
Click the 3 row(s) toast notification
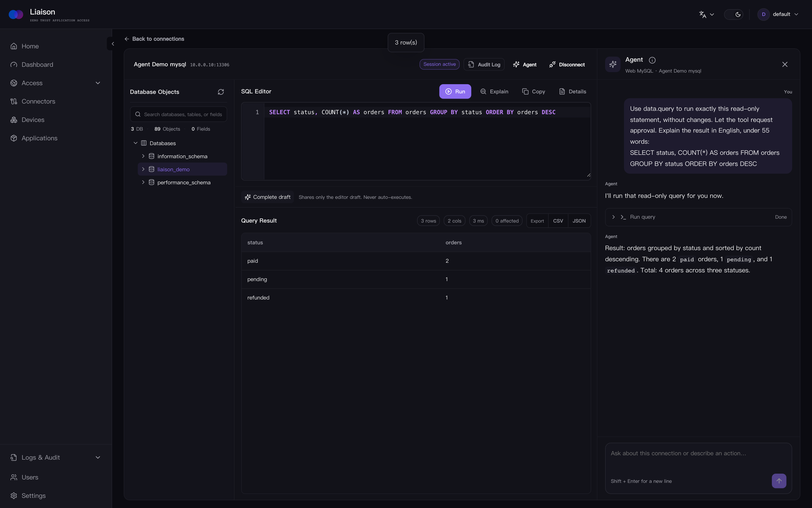(x=406, y=43)
